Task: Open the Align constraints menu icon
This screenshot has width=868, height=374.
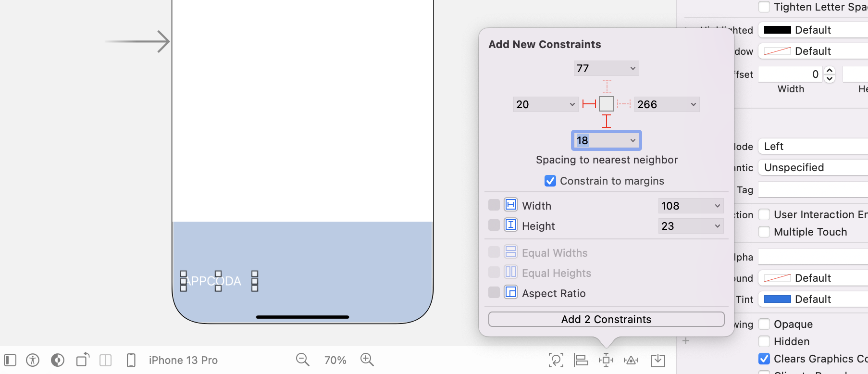Action: pos(581,360)
